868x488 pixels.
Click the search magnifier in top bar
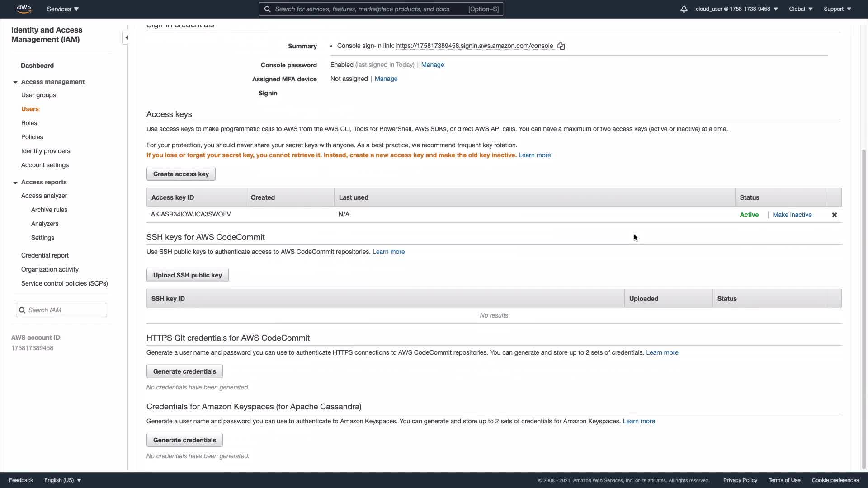268,9
